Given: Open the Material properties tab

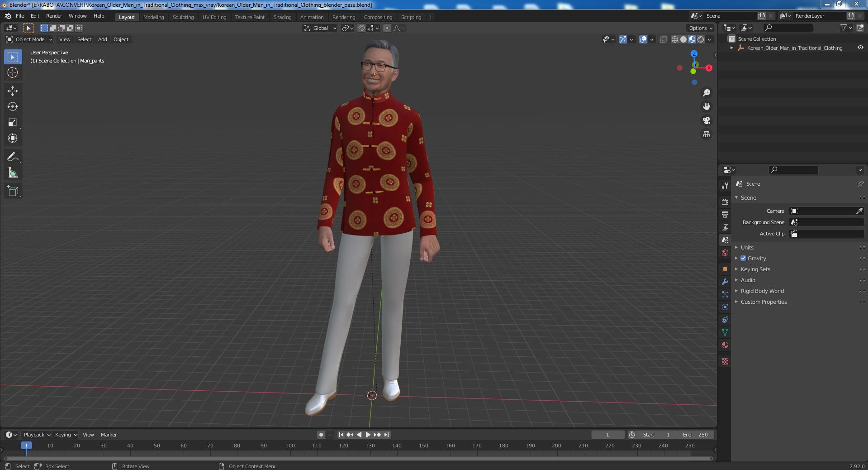Looking at the screenshot, I should 725,345.
